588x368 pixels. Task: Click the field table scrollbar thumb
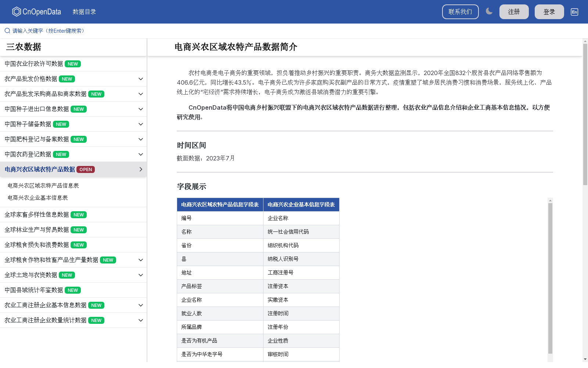coord(550,278)
